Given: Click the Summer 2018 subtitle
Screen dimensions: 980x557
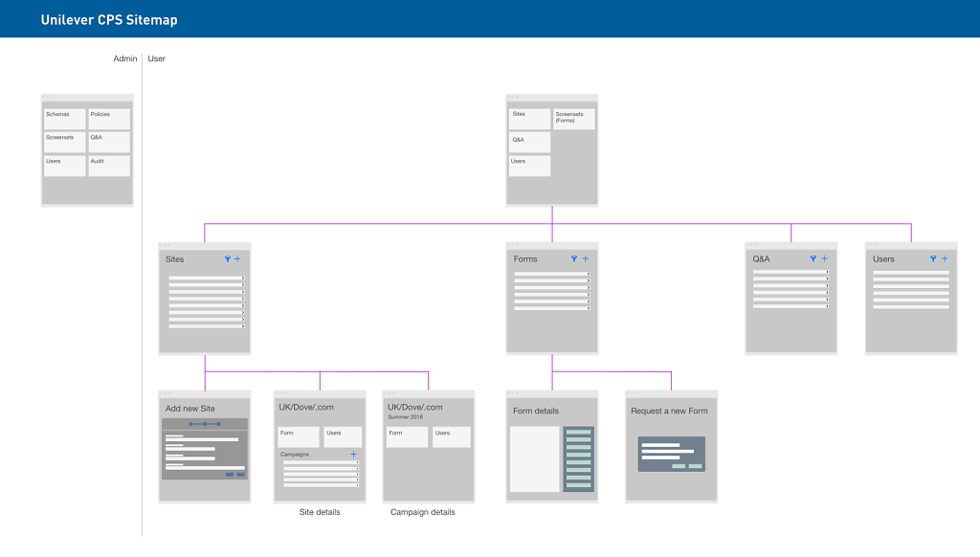Looking at the screenshot, I should (405, 417).
